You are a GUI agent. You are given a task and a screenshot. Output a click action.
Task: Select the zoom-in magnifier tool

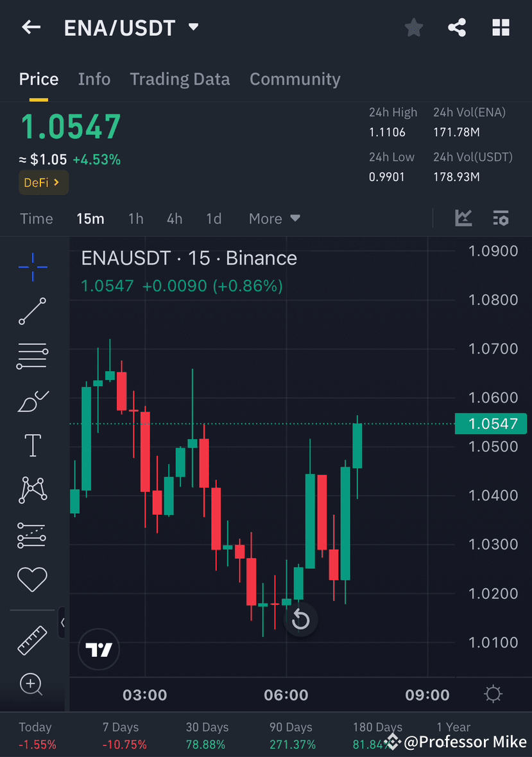click(x=31, y=684)
